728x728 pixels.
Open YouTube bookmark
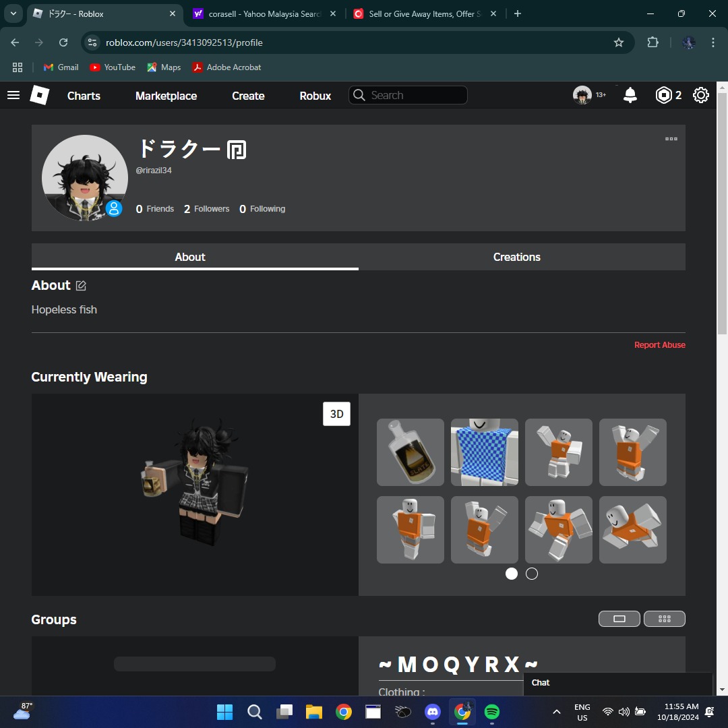tap(113, 67)
